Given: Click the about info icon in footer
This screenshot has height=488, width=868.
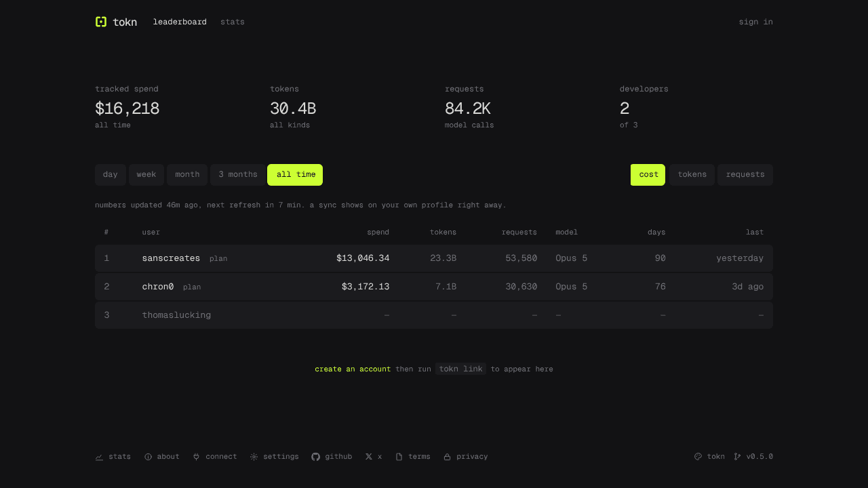Looking at the screenshot, I should (148, 457).
